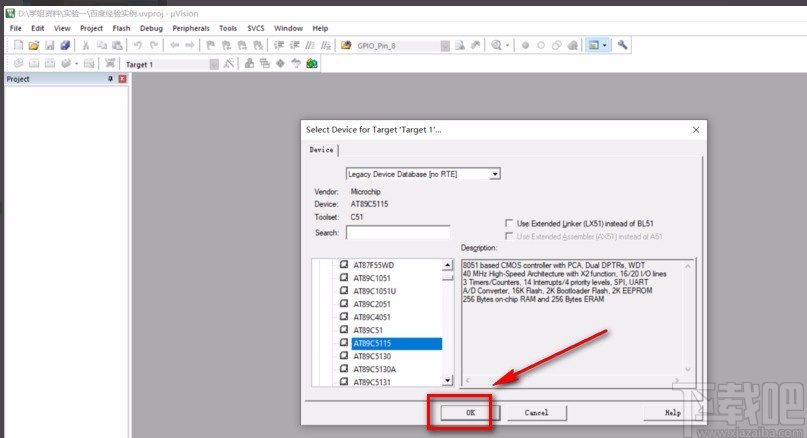Select AT87F55WD in device list

374,265
